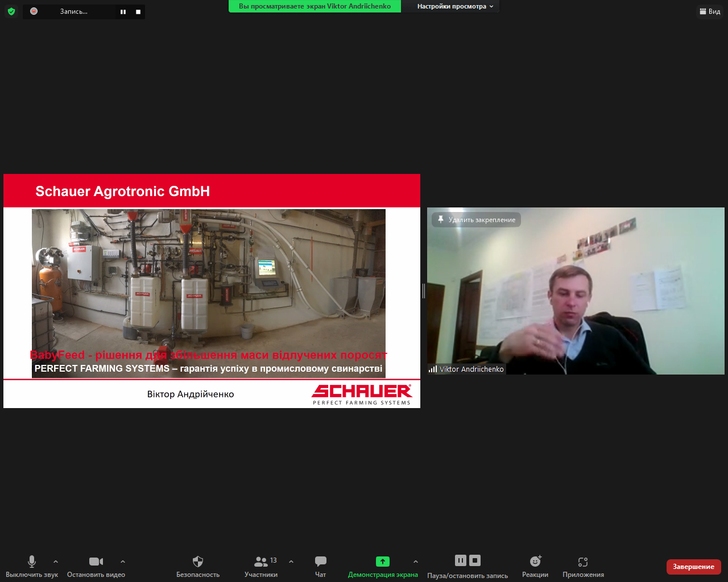Click the green 'Вы просматриваете экран' banner
Screen dimensions: 728x582
tap(315, 6)
